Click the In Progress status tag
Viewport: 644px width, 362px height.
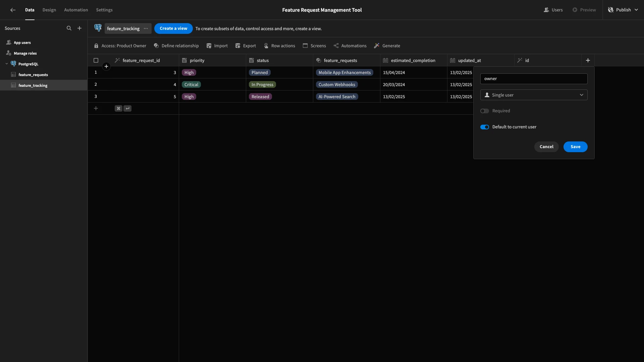click(x=262, y=84)
